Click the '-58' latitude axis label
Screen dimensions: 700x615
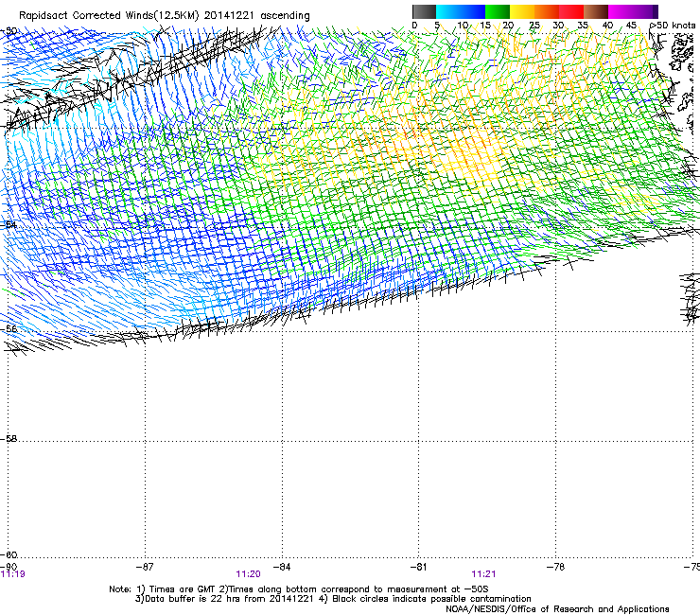(x=9, y=439)
